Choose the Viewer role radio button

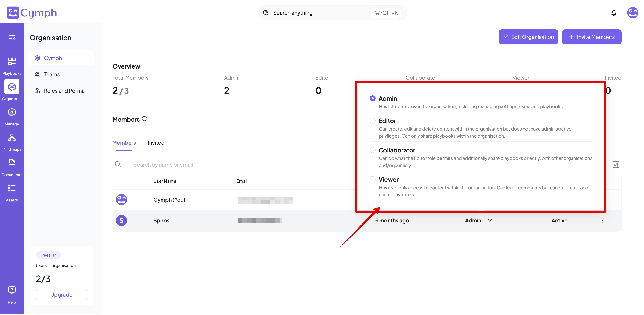tap(372, 179)
